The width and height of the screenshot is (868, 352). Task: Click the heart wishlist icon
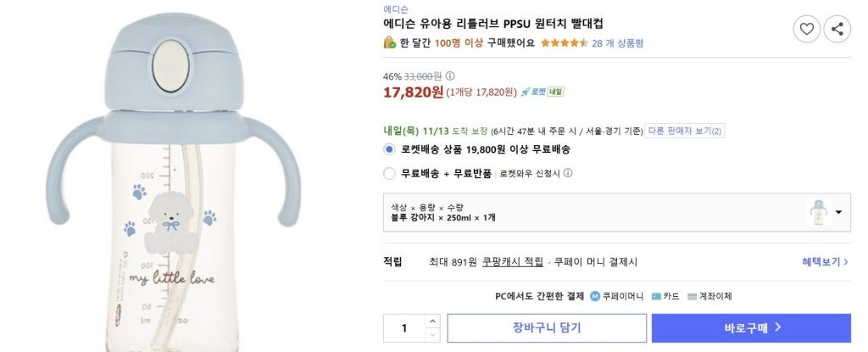(806, 30)
